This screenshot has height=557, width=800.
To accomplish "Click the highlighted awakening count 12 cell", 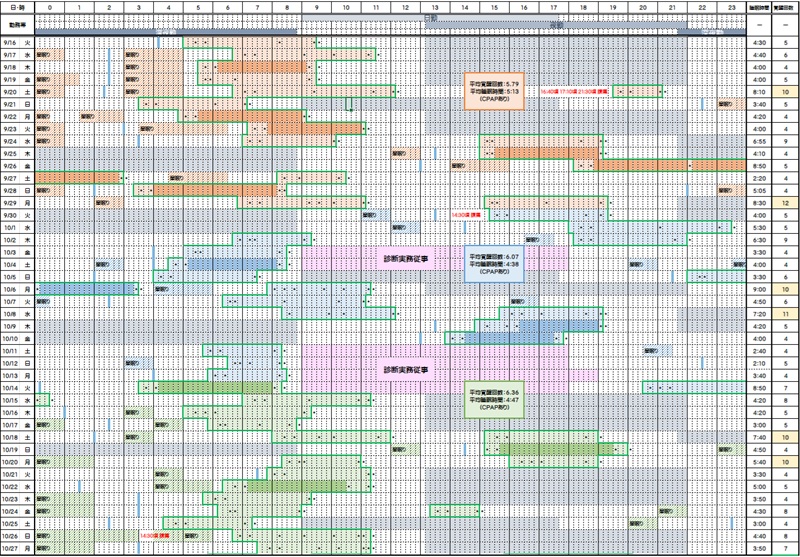I will (787, 203).
